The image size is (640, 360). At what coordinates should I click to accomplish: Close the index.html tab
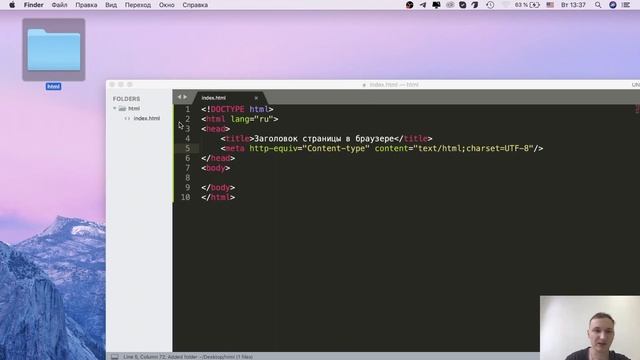[x=256, y=98]
